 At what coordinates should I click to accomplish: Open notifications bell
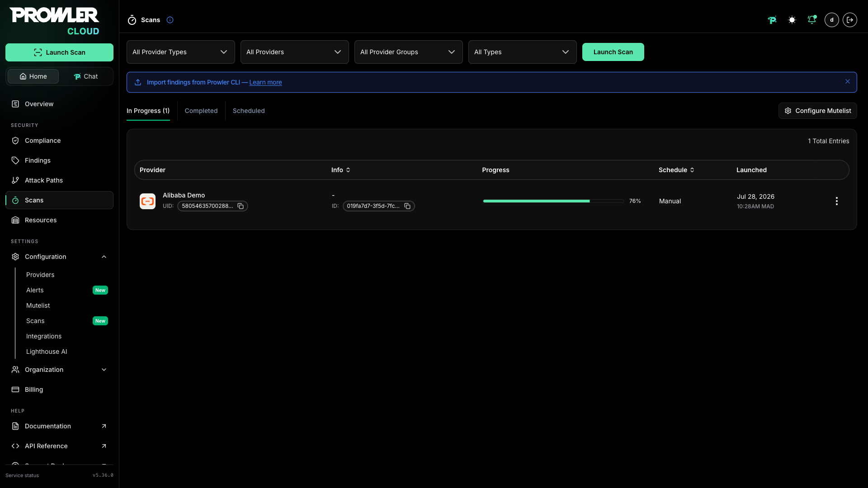(812, 20)
